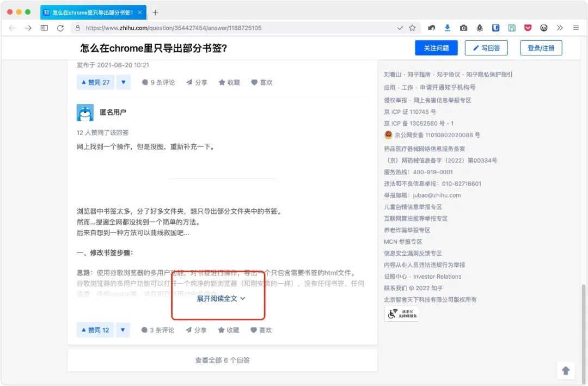This screenshot has width=588, height=386.
Task: Open 申请开通知乎机构号 link
Action: (448, 88)
